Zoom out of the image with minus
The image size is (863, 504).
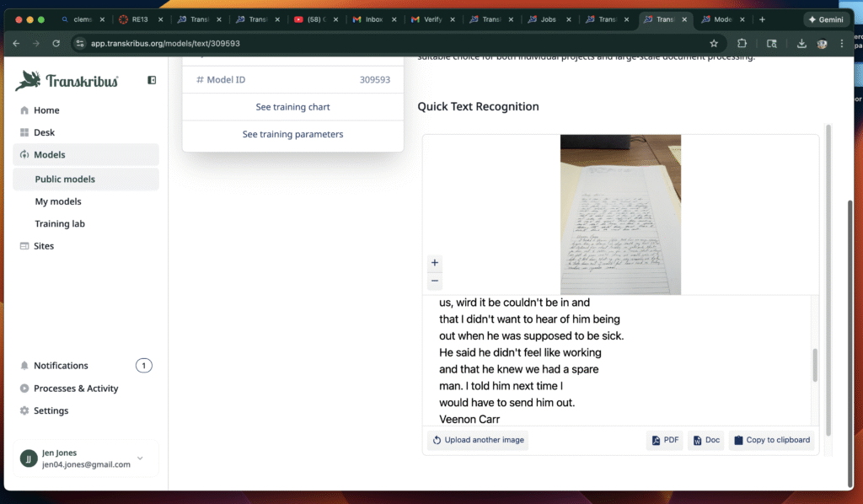click(x=435, y=281)
